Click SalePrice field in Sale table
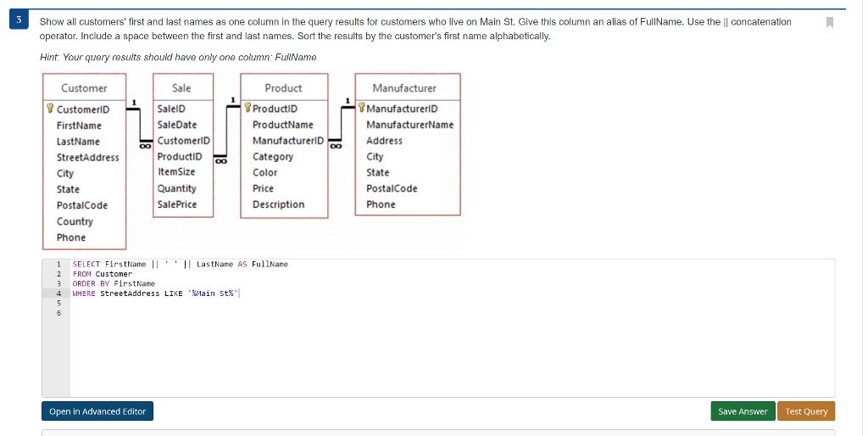 176,204
